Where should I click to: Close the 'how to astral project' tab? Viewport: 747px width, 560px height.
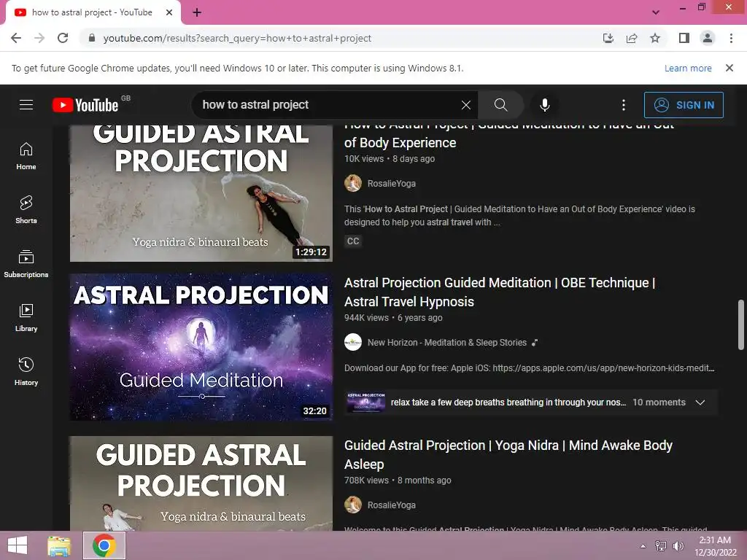[x=169, y=13]
